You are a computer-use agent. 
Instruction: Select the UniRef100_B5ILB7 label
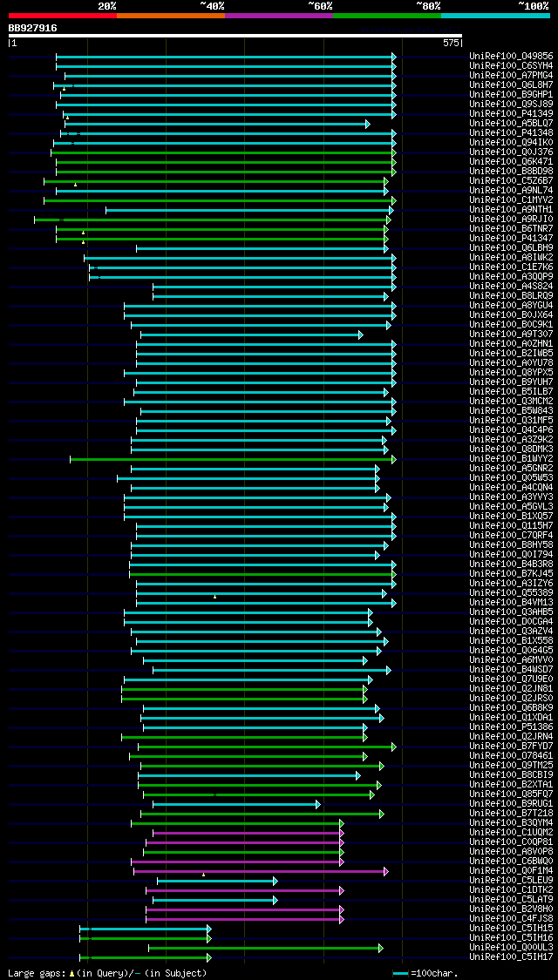pos(511,392)
